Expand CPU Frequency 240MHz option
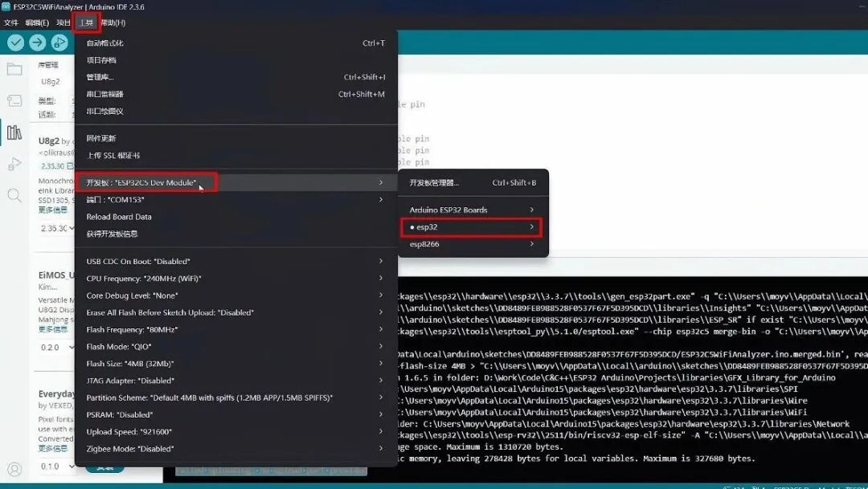Image resolution: width=868 pixels, height=489 pixels. [x=235, y=279]
